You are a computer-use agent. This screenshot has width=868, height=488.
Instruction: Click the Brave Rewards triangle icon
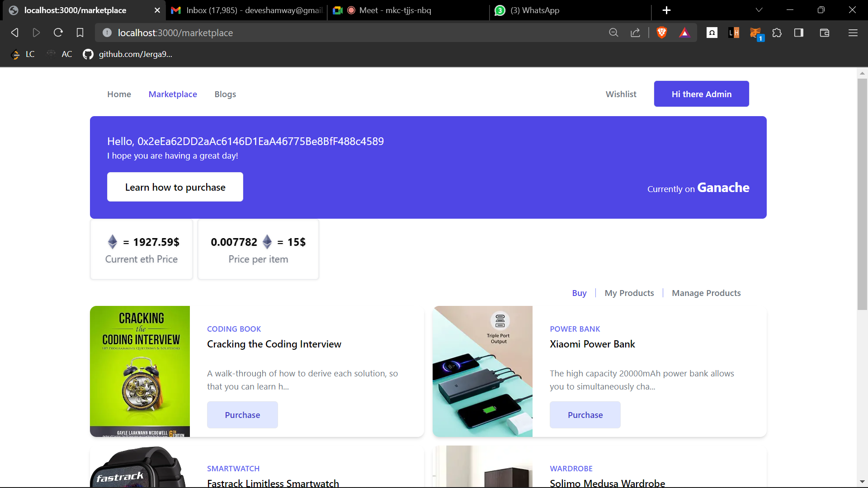coord(684,33)
